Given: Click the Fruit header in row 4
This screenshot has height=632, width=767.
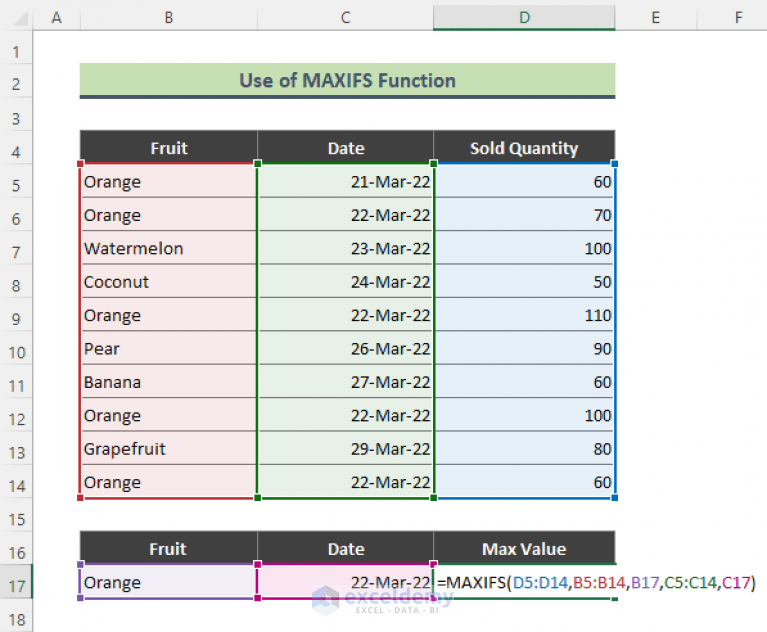Looking at the screenshot, I should [169, 148].
